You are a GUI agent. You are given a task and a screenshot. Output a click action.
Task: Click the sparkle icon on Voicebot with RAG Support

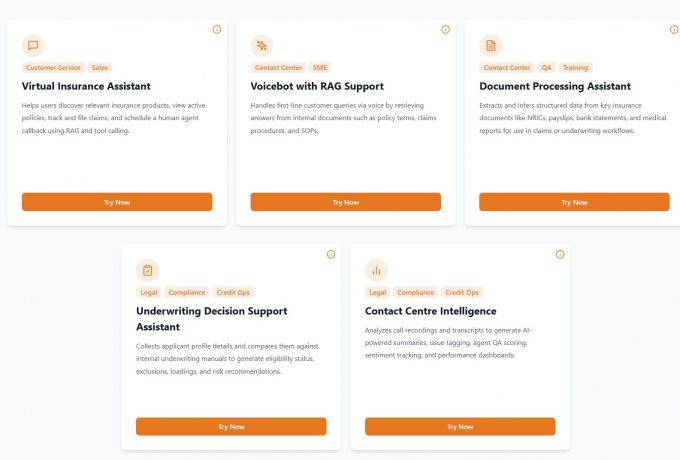pyautogui.click(x=262, y=46)
